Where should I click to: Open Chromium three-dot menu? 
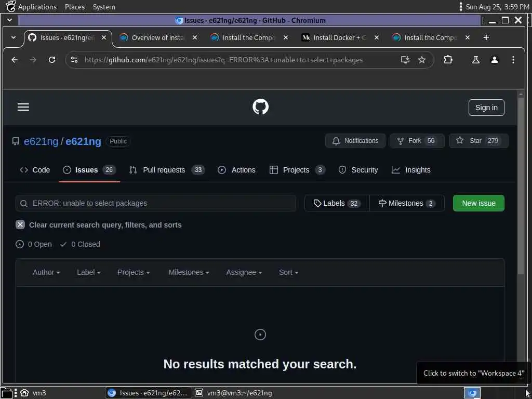click(513, 60)
